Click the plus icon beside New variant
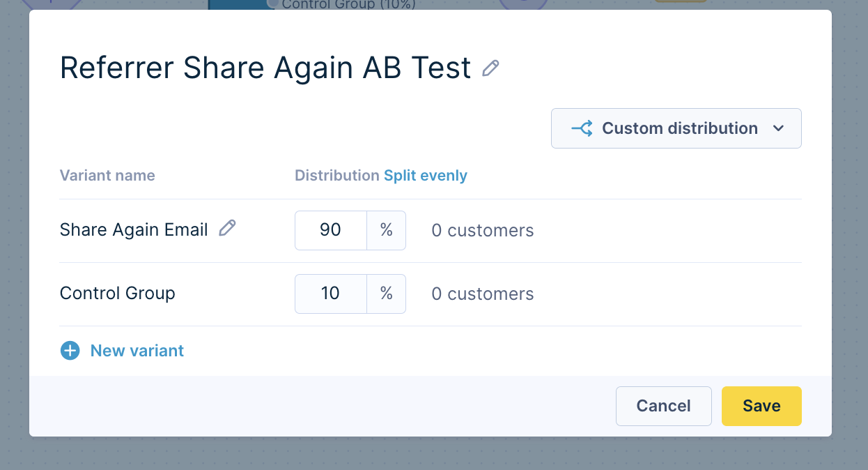This screenshot has height=470, width=868. click(70, 351)
